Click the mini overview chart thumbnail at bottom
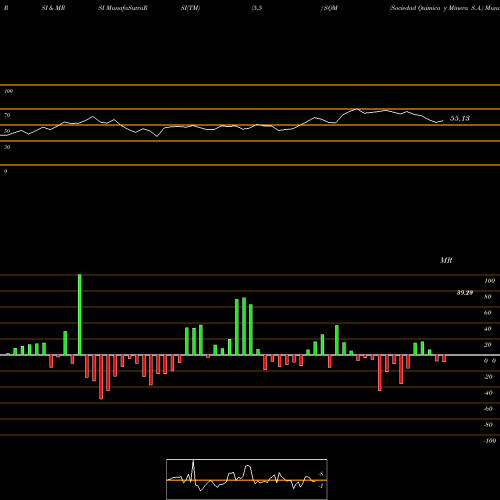Screen dimensions: 500x500 pyautogui.click(x=247, y=479)
